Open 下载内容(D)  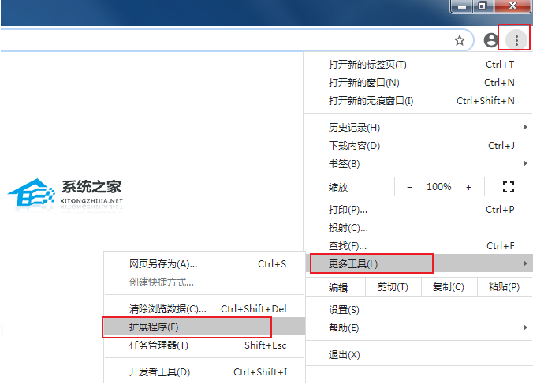pyautogui.click(x=419, y=145)
